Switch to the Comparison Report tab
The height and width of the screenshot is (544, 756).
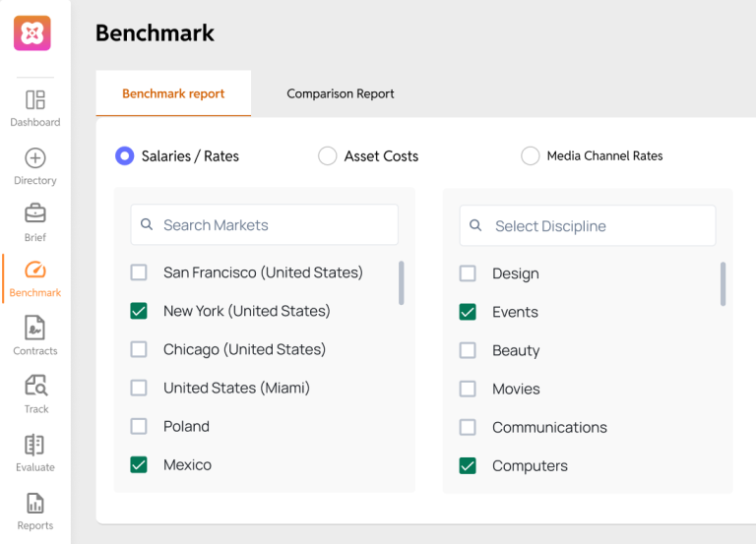pyautogui.click(x=341, y=93)
